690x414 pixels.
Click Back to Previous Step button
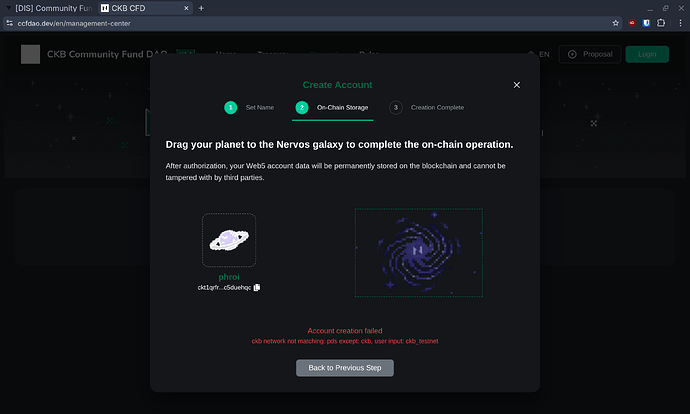tap(345, 368)
